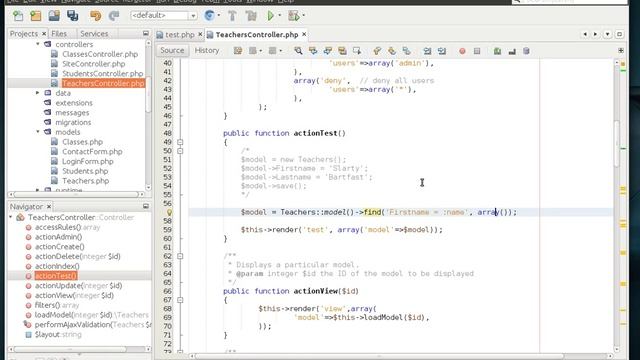Click Shift Line Left icon
Screen dimensions: 640x360
pyautogui.click(x=427, y=51)
